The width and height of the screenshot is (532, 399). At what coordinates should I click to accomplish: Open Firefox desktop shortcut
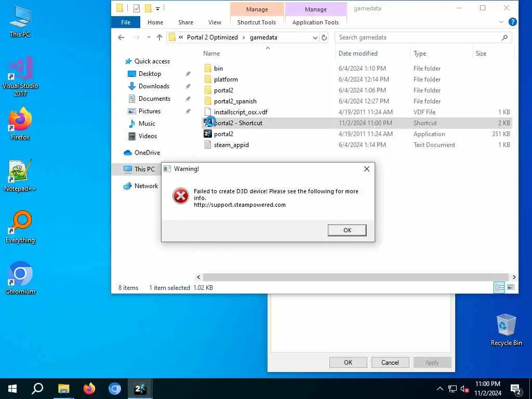coord(20,124)
